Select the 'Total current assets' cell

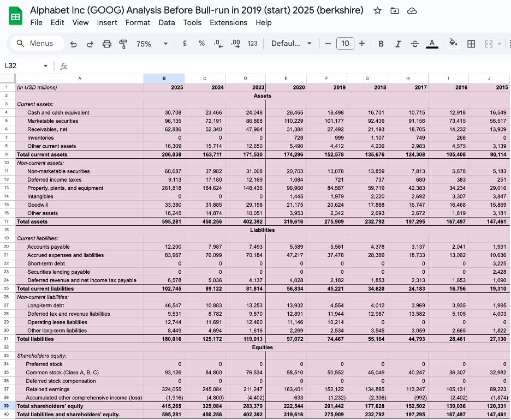[x=80, y=154]
